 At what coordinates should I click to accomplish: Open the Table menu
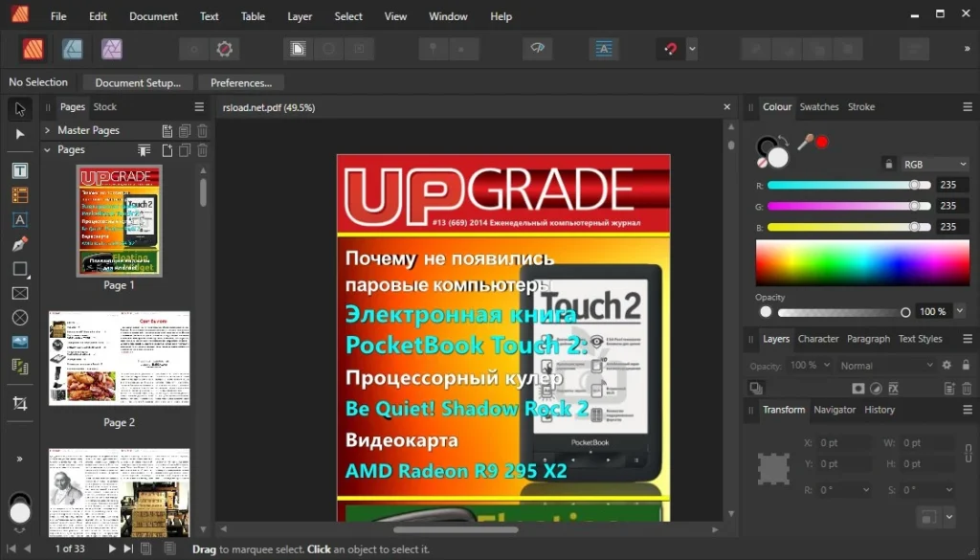253,16
